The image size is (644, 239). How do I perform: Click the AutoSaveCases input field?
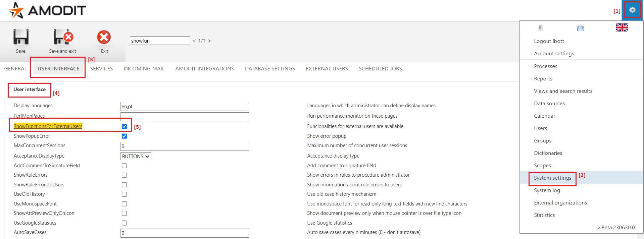pyautogui.click(x=184, y=233)
